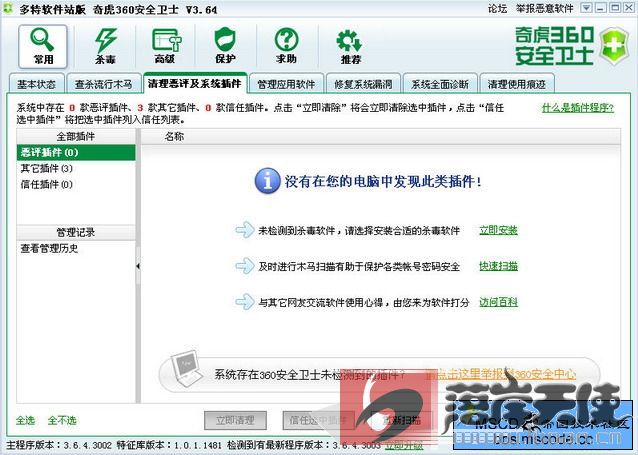638x455 pixels.
Task: Click the arrow icon beside 未检测到杀毒软件
Action: coord(245,230)
